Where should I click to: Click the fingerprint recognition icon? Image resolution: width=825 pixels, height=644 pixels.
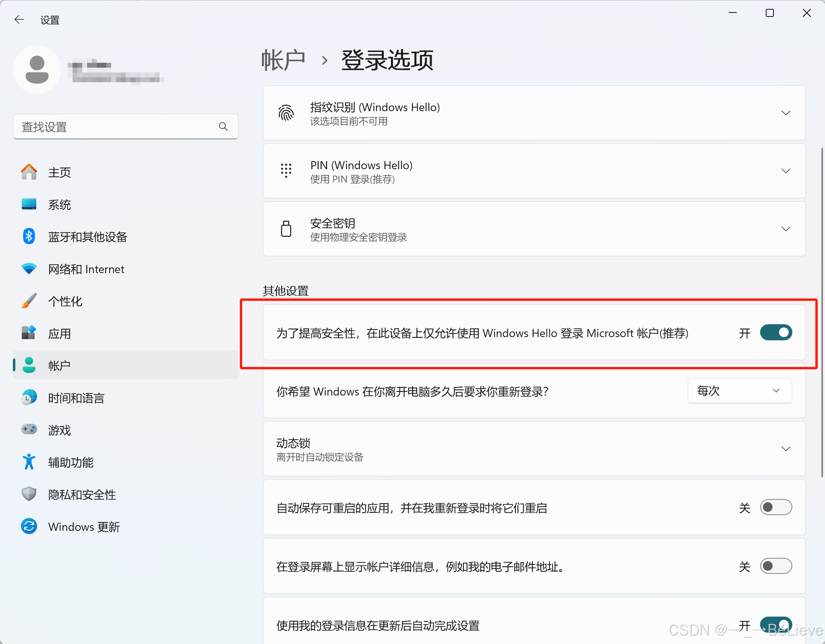(286, 113)
